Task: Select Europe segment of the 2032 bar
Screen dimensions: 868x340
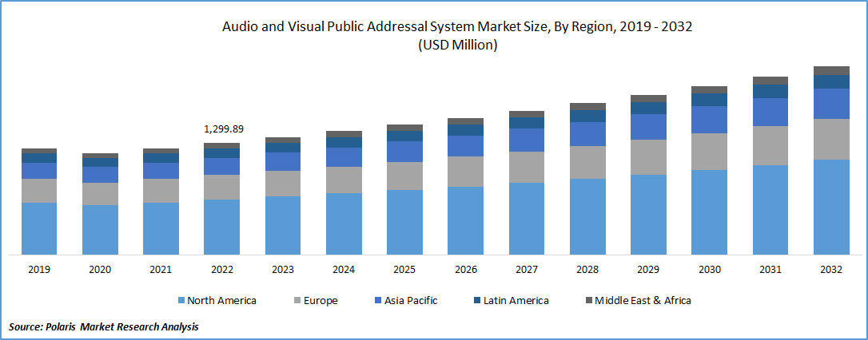Action: click(x=831, y=140)
